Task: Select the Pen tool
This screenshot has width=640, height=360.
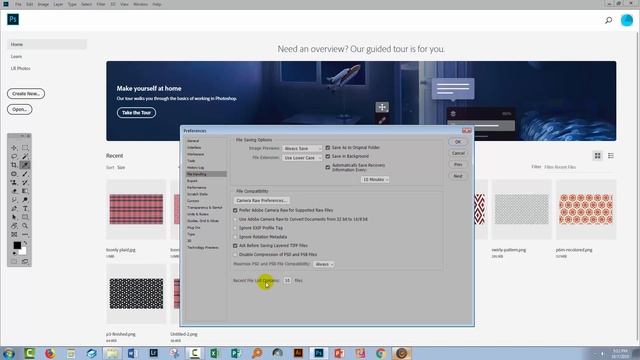Action: tap(14, 209)
